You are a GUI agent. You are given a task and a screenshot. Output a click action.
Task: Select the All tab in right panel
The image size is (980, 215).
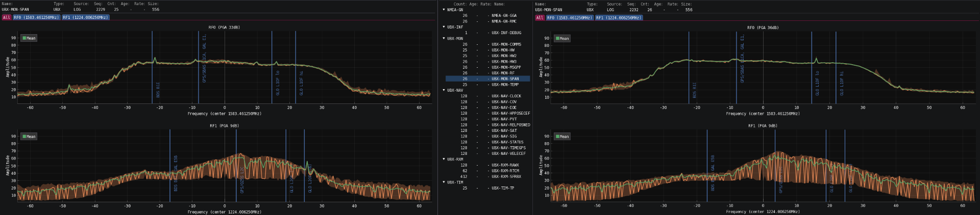pyautogui.click(x=540, y=18)
